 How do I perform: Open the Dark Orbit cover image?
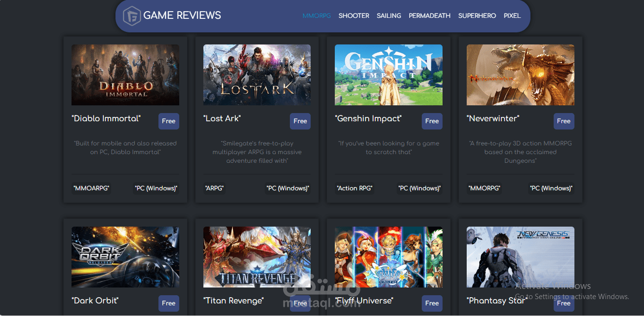(125, 257)
